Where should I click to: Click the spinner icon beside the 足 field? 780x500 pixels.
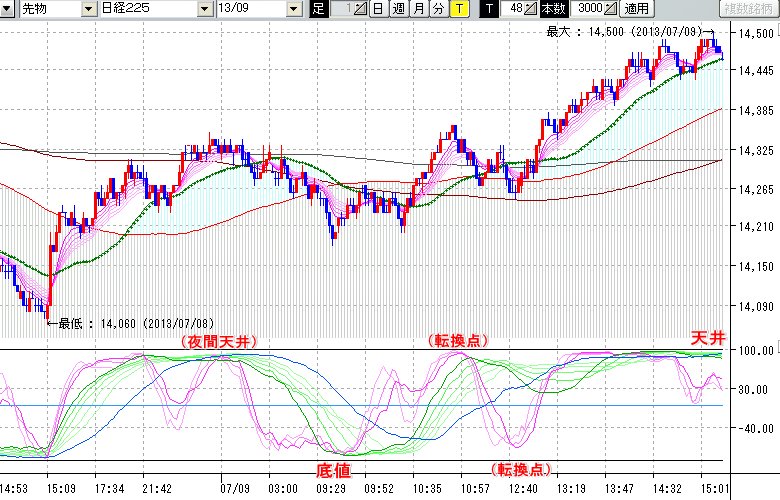click(x=361, y=9)
